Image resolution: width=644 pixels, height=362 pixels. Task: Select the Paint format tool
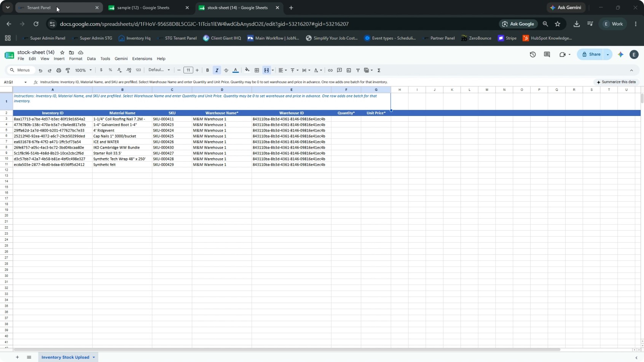(68, 70)
